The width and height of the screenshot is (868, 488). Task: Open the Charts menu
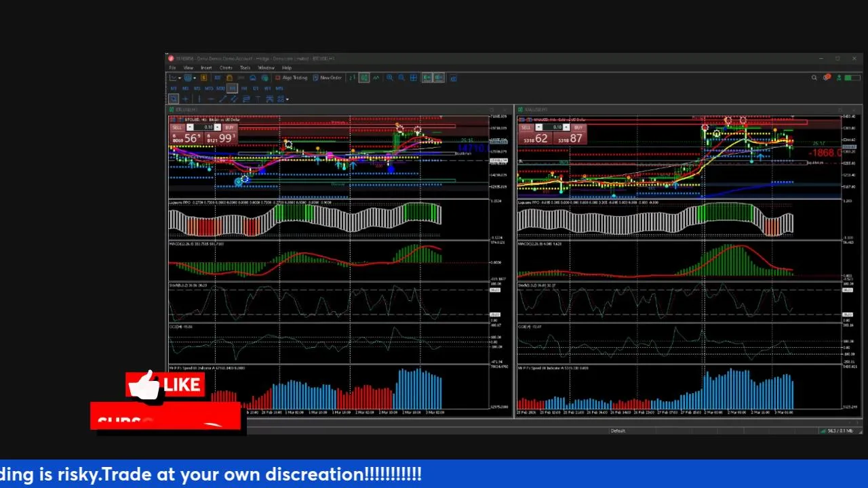[226, 68]
